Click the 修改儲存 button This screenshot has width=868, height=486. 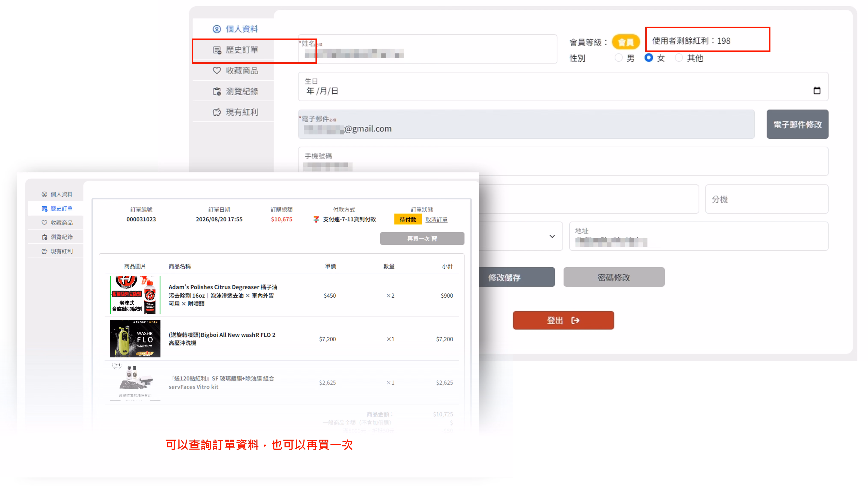(x=517, y=277)
